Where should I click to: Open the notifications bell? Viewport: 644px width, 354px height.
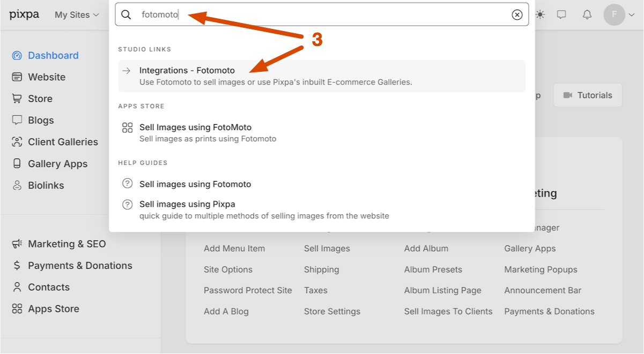[587, 14]
